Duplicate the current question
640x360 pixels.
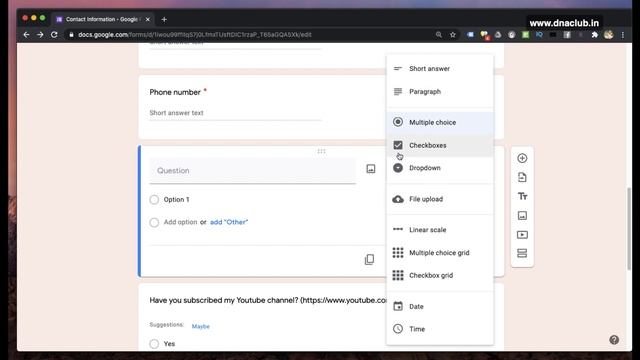(369, 260)
